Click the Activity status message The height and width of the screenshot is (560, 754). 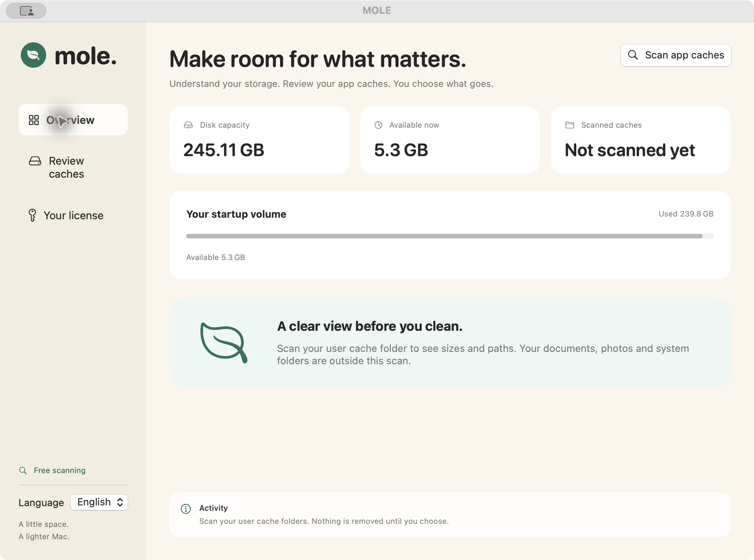(324, 521)
